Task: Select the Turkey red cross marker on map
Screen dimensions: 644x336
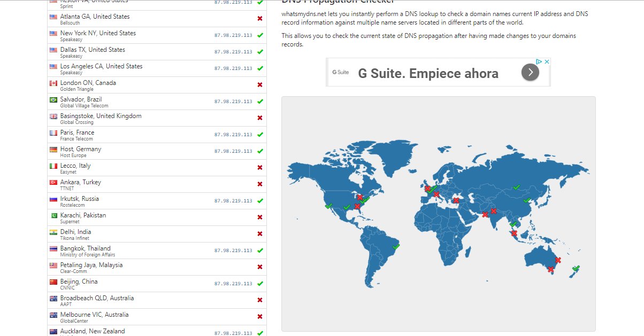Action: 456,201
